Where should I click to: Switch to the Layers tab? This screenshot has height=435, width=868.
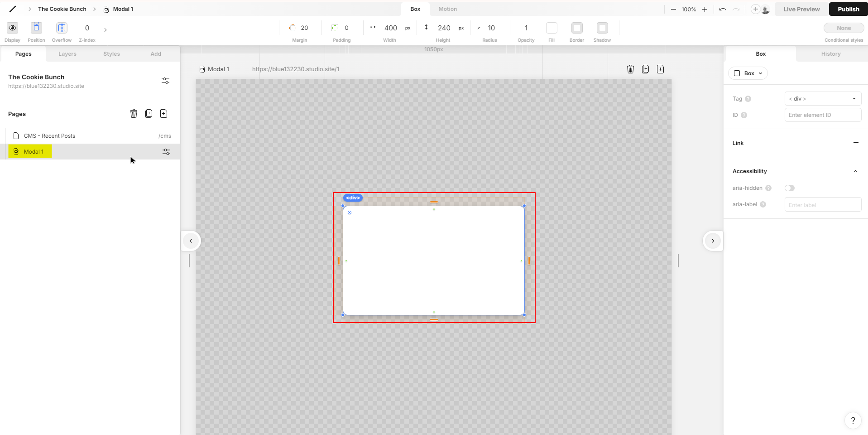[x=67, y=54]
